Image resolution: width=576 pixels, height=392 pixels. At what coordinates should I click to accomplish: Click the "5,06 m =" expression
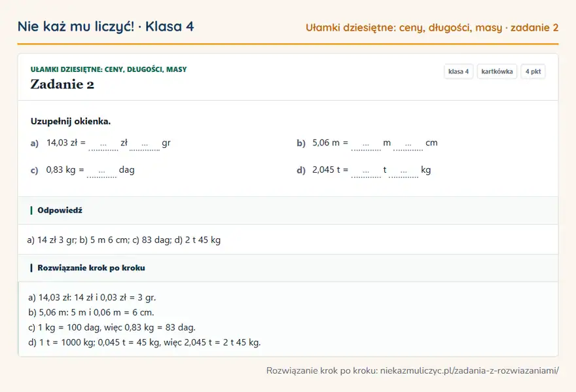[x=331, y=143]
